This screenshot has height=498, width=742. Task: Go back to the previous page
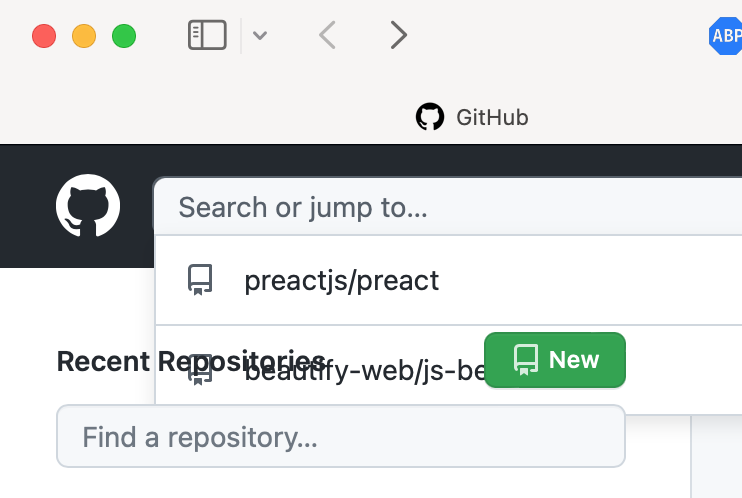326,36
